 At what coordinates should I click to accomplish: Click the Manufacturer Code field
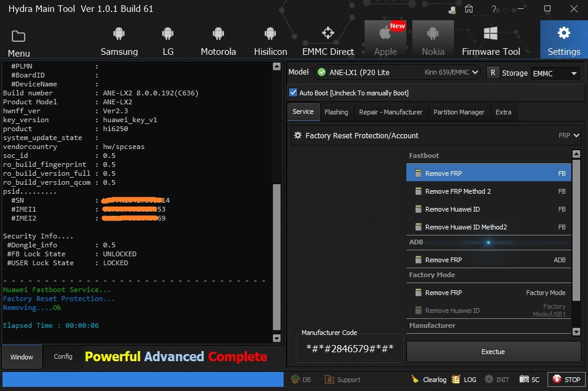tap(350, 349)
